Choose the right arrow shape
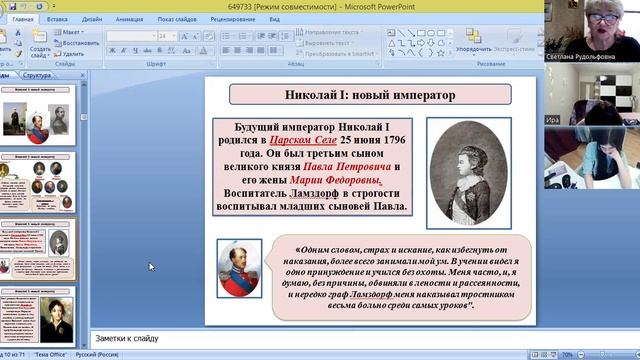640x360 pixels. click(x=421, y=43)
